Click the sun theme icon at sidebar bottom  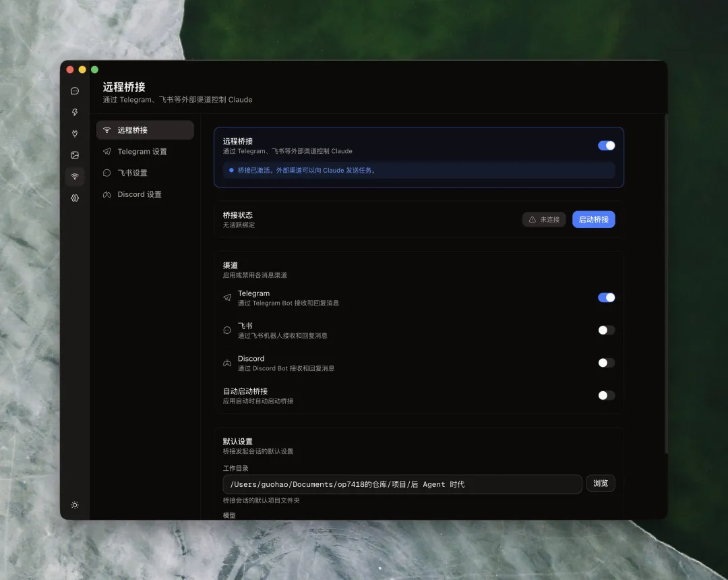75,505
